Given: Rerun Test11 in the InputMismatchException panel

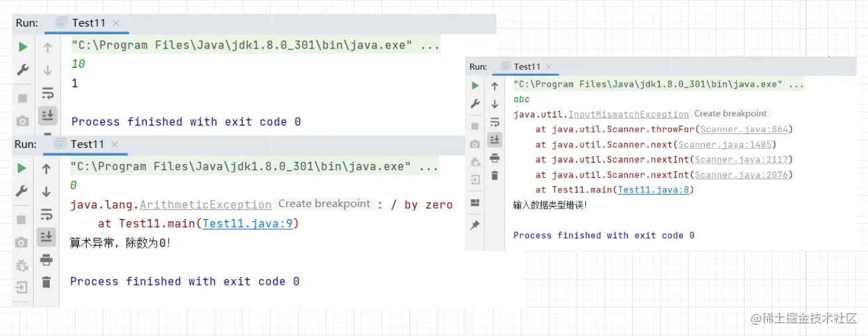Looking at the screenshot, I should click(x=475, y=86).
